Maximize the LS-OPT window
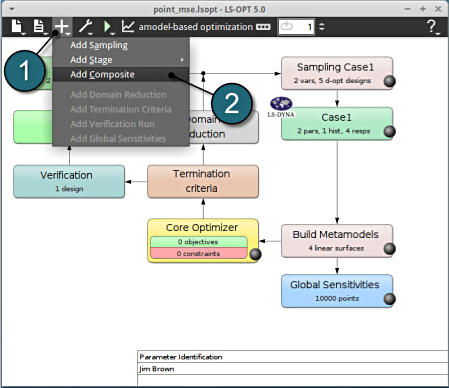The image size is (449, 388). click(x=423, y=9)
